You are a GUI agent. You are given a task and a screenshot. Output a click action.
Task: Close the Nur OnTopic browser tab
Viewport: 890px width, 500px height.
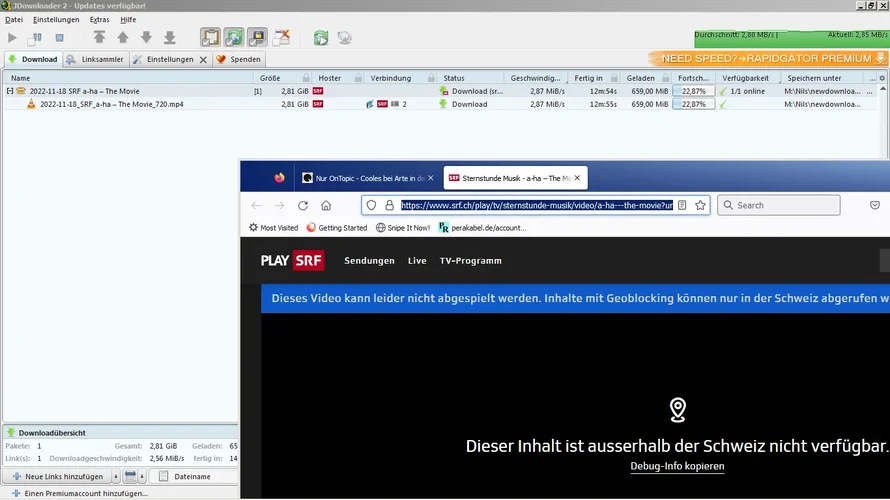pos(431,178)
